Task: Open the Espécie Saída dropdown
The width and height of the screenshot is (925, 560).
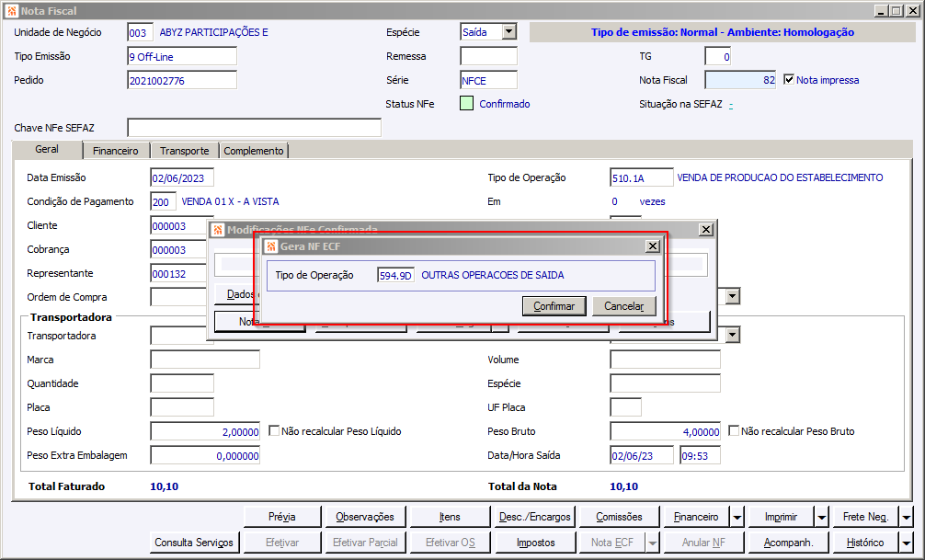Action: [x=508, y=32]
